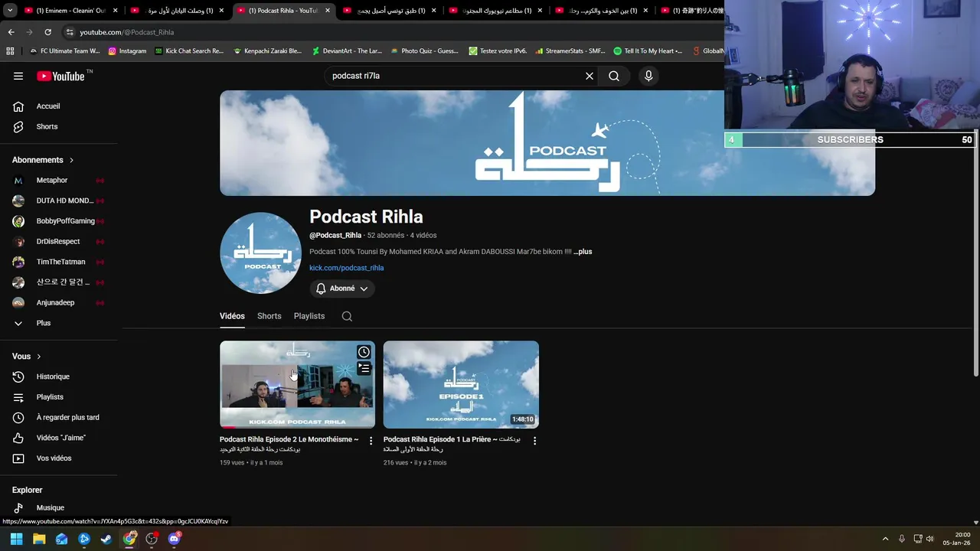Open the Photo Quiz bookmark
The image size is (980, 551).
tap(424, 51)
